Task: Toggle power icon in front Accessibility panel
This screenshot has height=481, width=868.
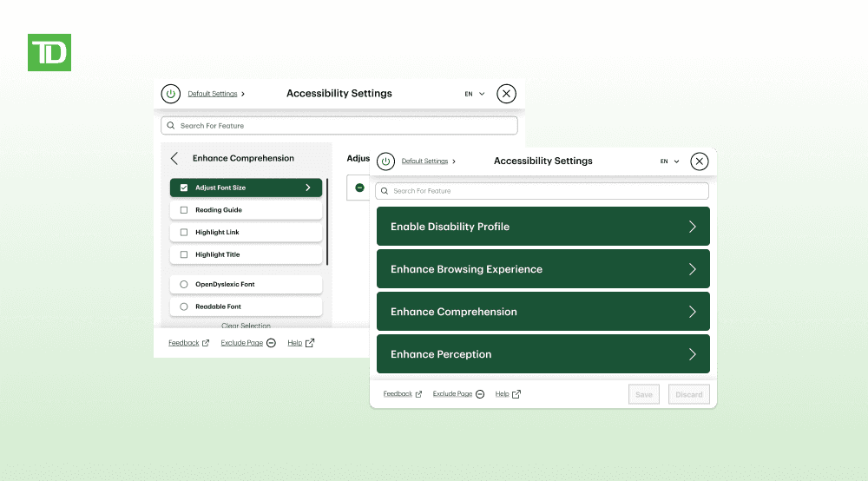Action: [386, 161]
